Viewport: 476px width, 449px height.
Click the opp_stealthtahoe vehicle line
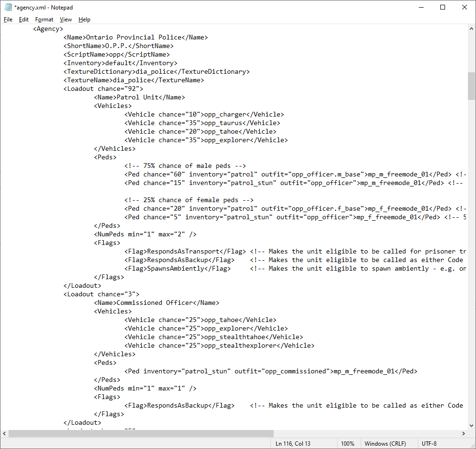[214, 337]
